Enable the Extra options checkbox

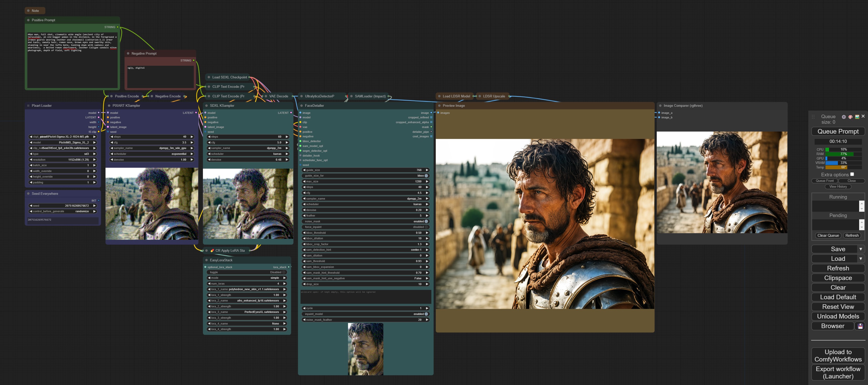[853, 174]
